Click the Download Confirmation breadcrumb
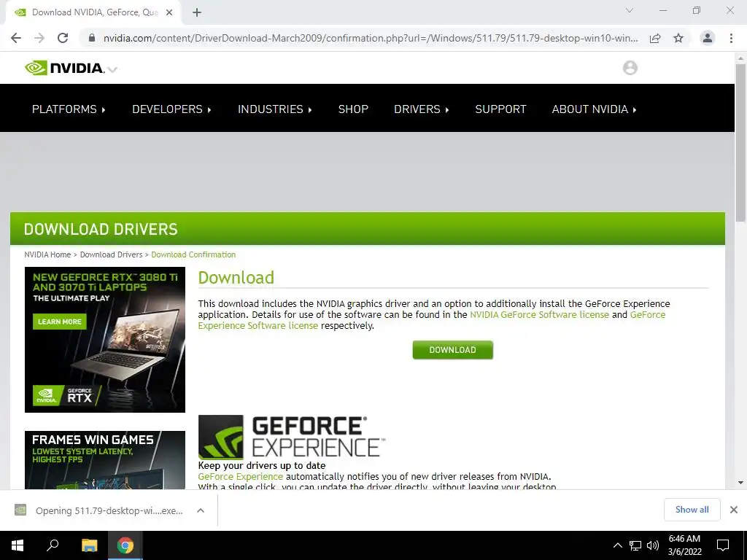Image resolution: width=747 pixels, height=560 pixels. (x=193, y=254)
